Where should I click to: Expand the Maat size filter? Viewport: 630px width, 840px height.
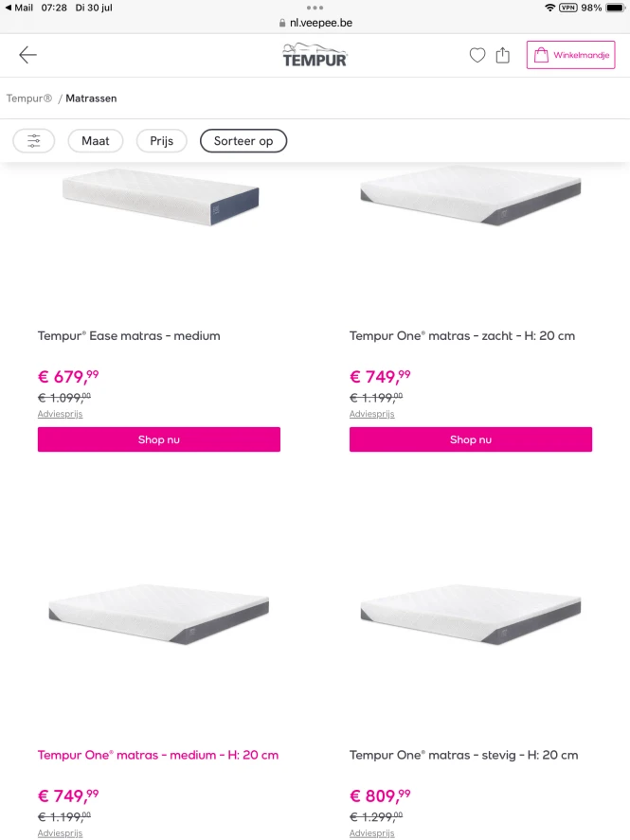(x=96, y=141)
